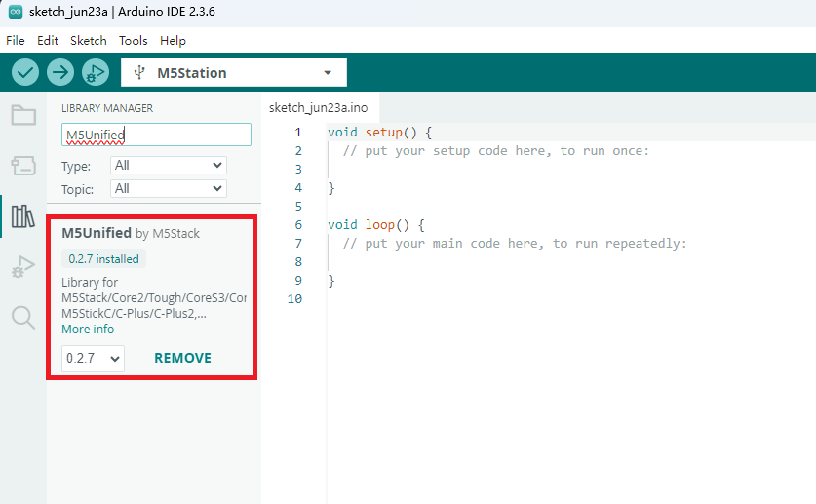Viewport: 816px width, 504px height.
Task: Open the File menu
Action: (15, 41)
